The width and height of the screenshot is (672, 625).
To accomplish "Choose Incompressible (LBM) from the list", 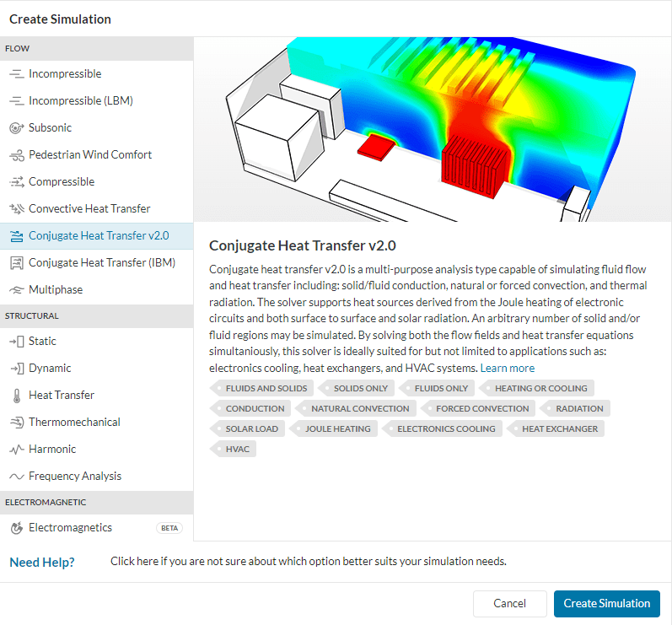I will 80,101.
